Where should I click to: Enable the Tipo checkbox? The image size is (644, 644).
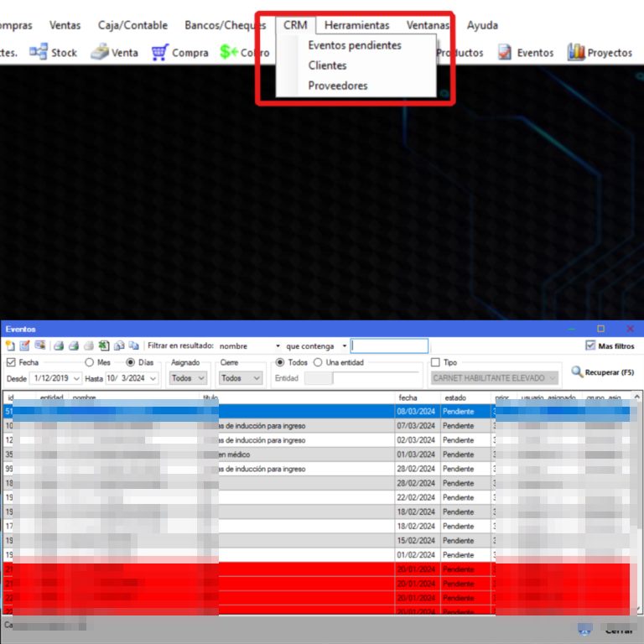tap(435, 362)
